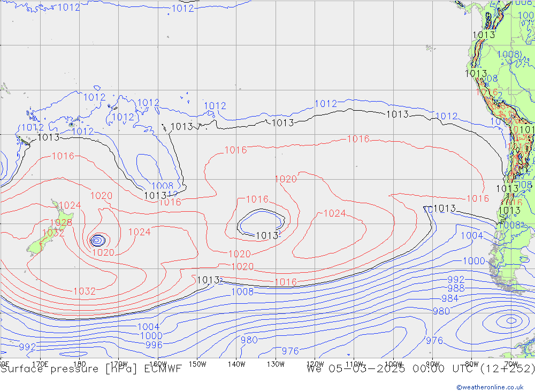Click the low pressure center near 70W at the bottom

(x=511, y=320)
